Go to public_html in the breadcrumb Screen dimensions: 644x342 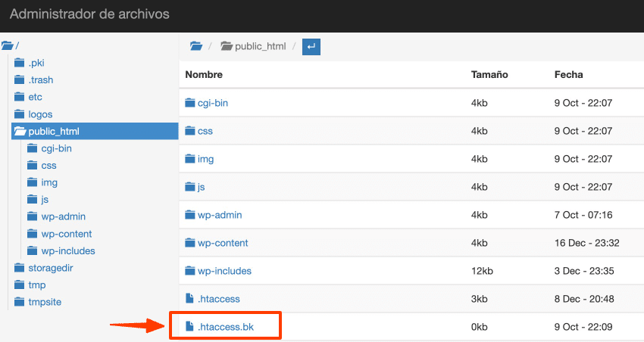tap(260, 46)
